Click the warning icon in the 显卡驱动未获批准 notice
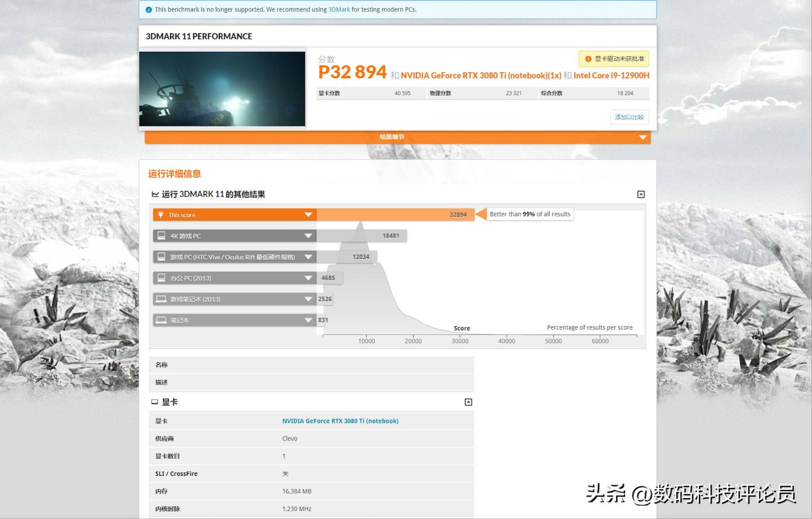812x519 pixels. (x=588, y=58)
